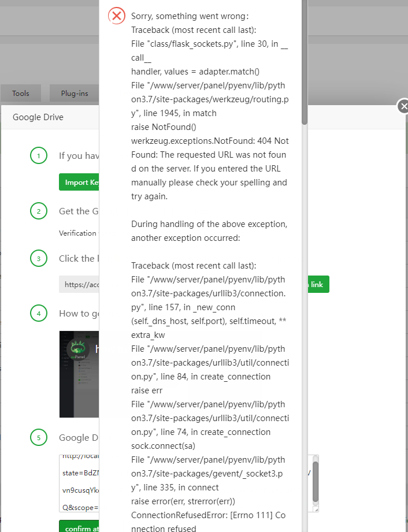
Task: Close the Google Drive dialog
Action: point(403,106)
